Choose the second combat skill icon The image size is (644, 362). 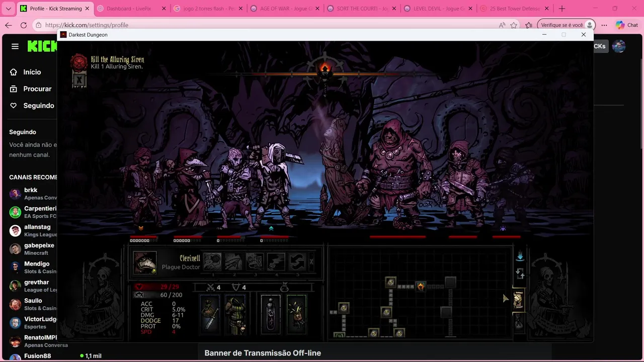point(233,261)
